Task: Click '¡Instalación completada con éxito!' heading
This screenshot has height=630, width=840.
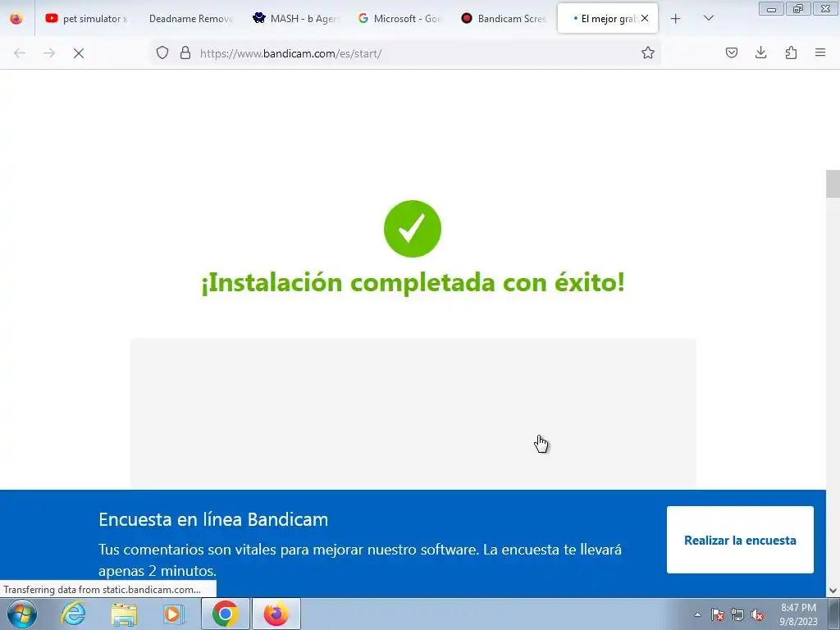Action: [413, 282]
